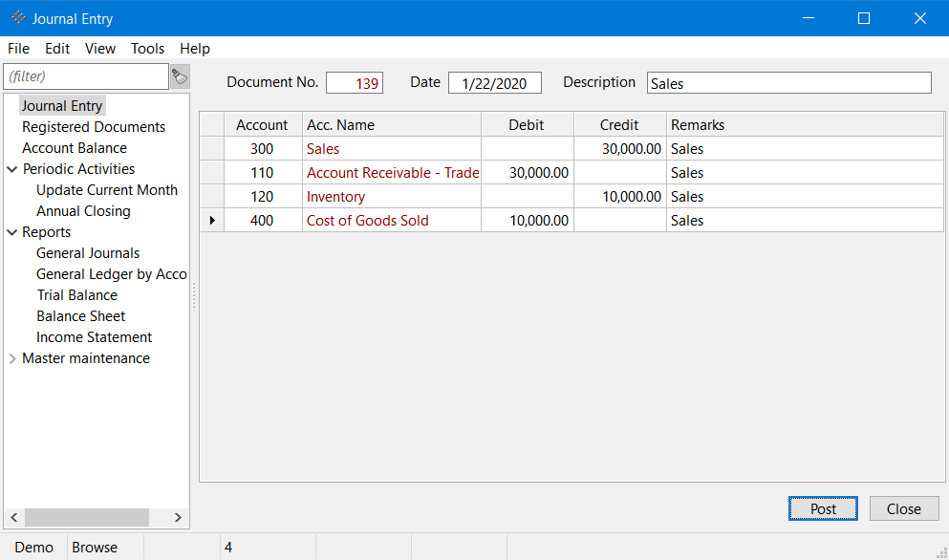Click the current row arrow indicator
The height and width of the screenshot is (560, 949).
[211, 221]
